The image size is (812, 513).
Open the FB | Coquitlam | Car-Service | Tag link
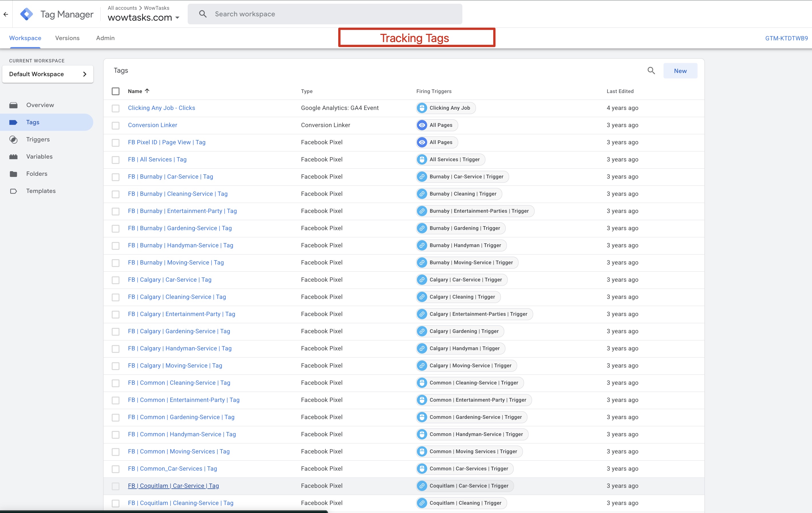click(173, 486)
